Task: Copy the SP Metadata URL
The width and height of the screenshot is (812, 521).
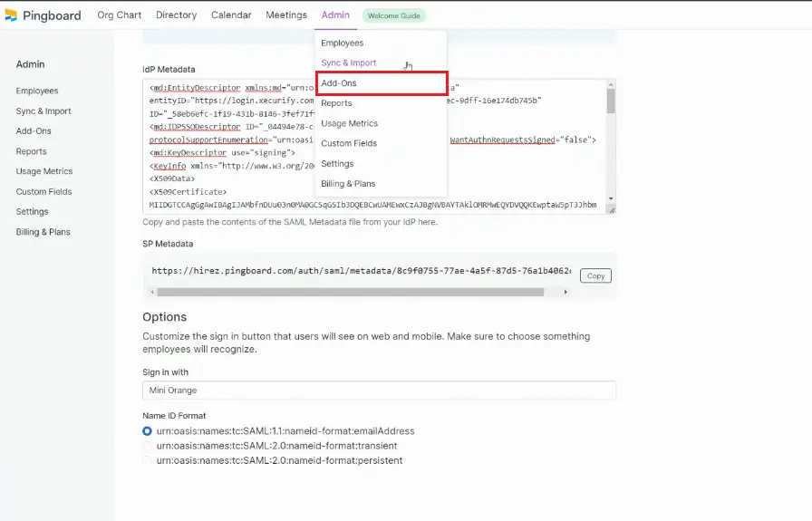Action: [x=595, y=276]
